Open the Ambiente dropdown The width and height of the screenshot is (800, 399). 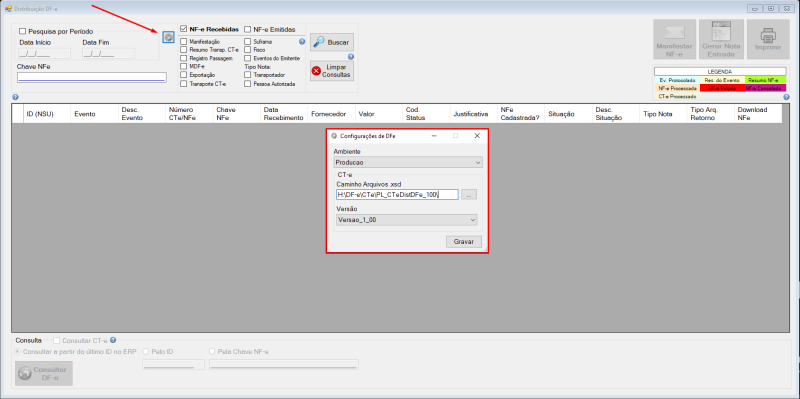[x=408, y=162]
